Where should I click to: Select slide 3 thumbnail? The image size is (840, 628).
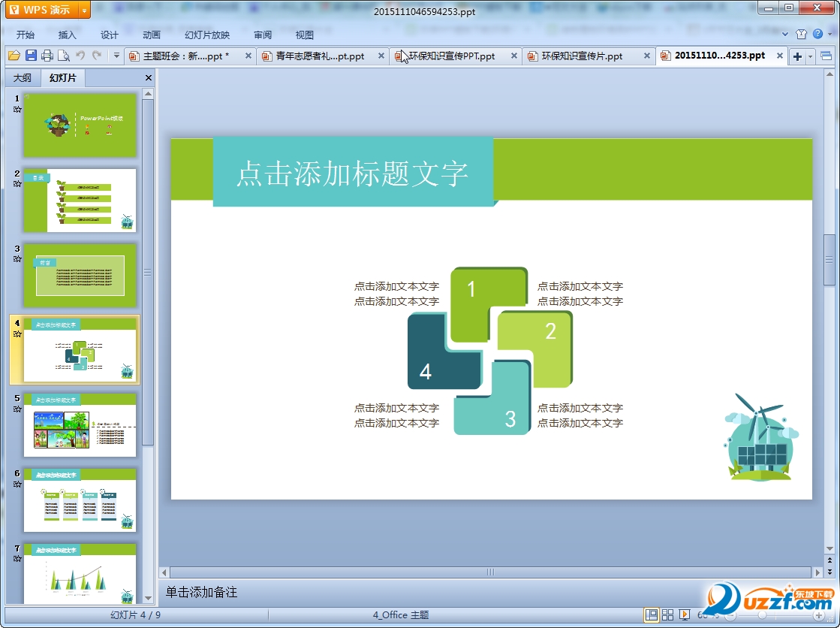80,275
